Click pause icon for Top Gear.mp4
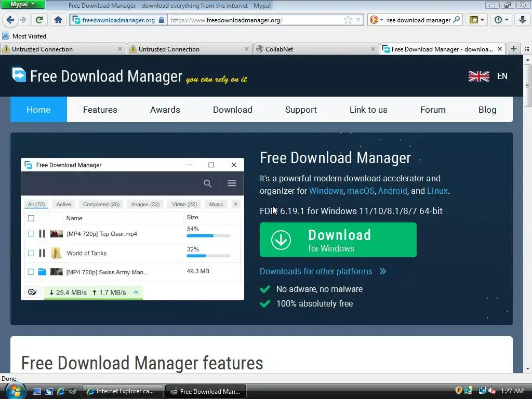Viewport: 532px width, 399px height. pos(42,234)
